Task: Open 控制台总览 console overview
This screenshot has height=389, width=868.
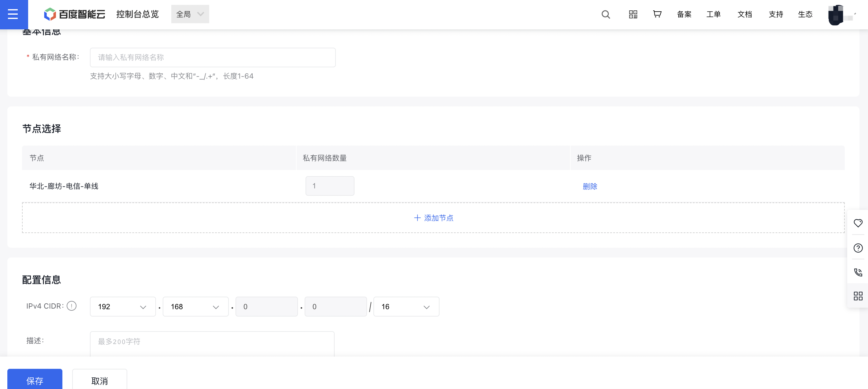Action: (137, 14)
